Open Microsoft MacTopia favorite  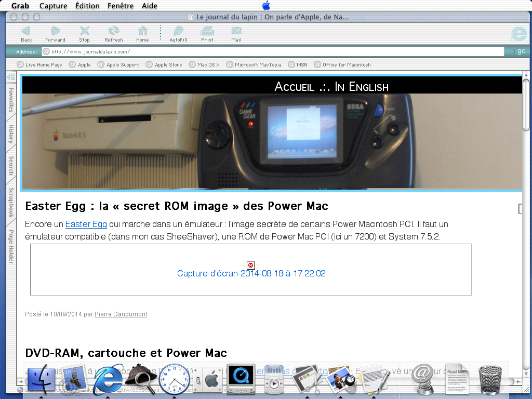(x=254, y=64)
